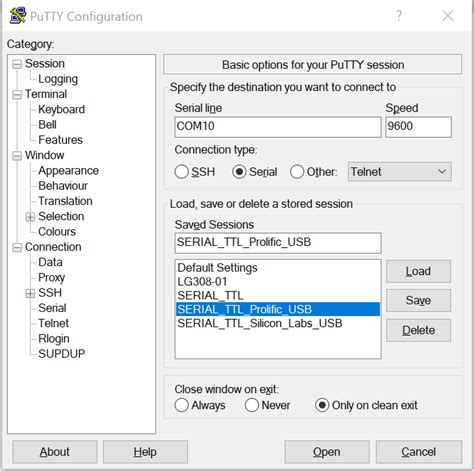The image size is (474, 471).
Task: Click the PuTTY icon in title bar
Action: [x=18, y=15]
